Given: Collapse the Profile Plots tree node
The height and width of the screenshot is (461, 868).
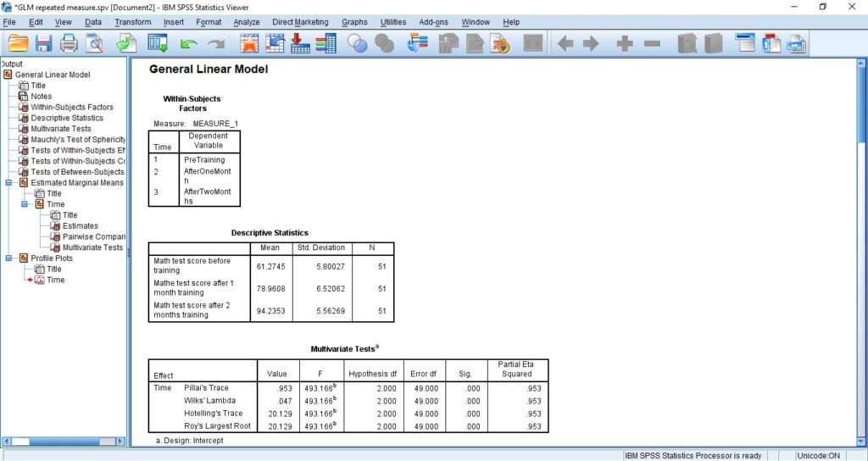Looking at the screenshot, I should (9, 258).
